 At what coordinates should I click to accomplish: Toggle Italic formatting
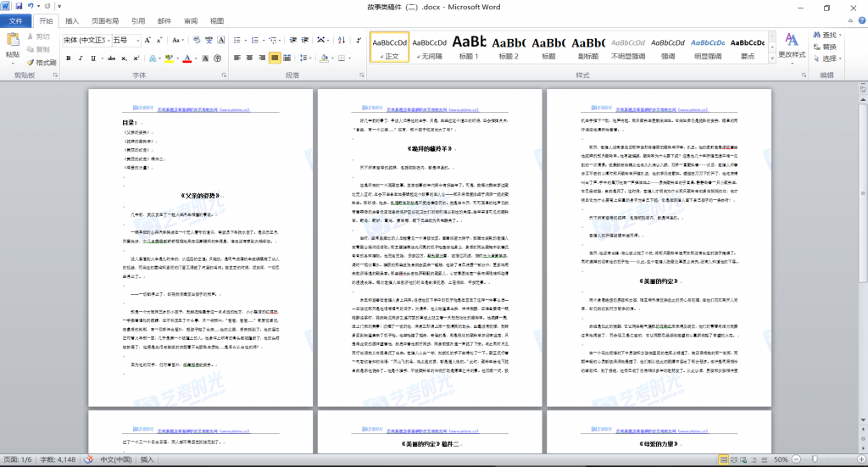(81, 58)
